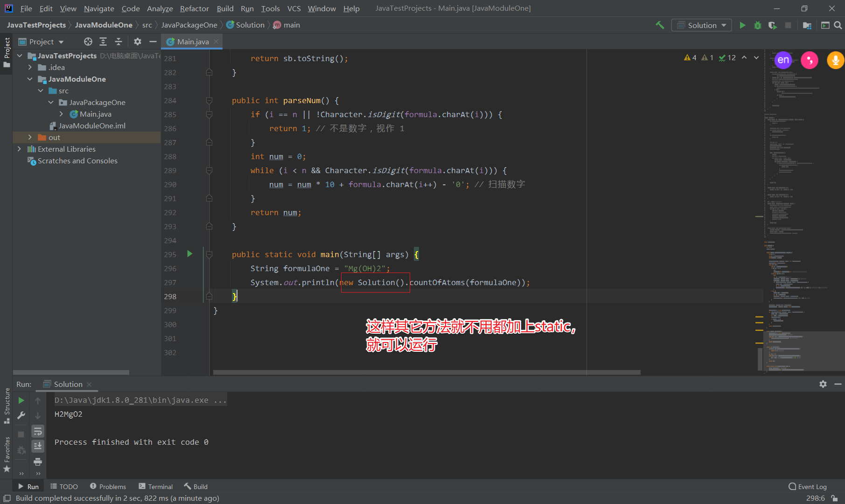Click the purple 'en' language icon
This screenshot has width=845, height=504.
pyautogui.click(x=783, y=60)
